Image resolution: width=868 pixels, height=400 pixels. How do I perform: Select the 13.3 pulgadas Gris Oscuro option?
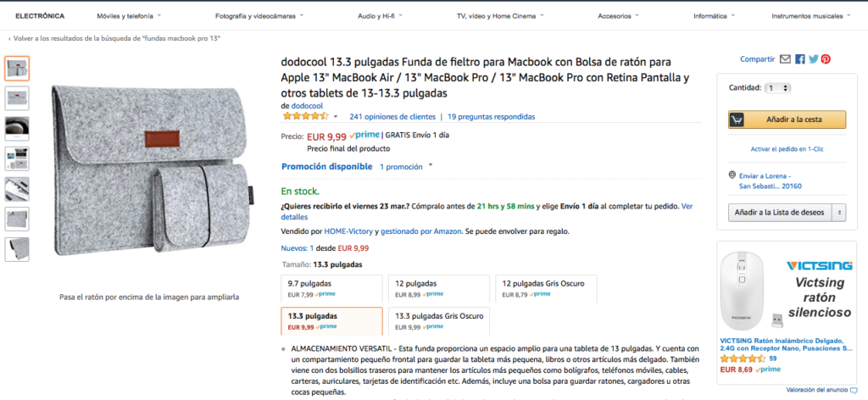point(437,320)
